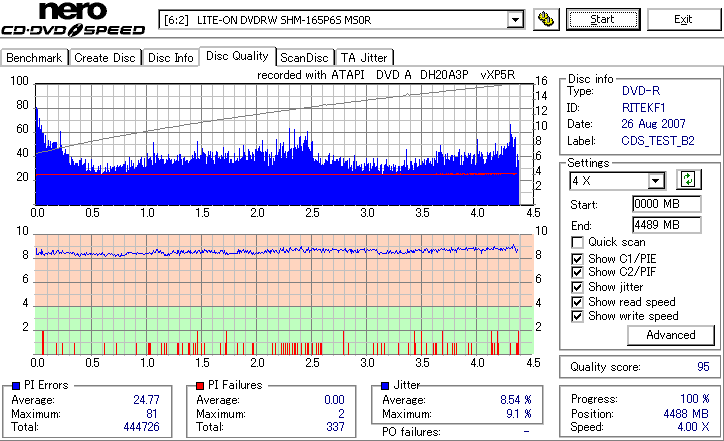
Task: Click the Start button
Action: point(603,19)
